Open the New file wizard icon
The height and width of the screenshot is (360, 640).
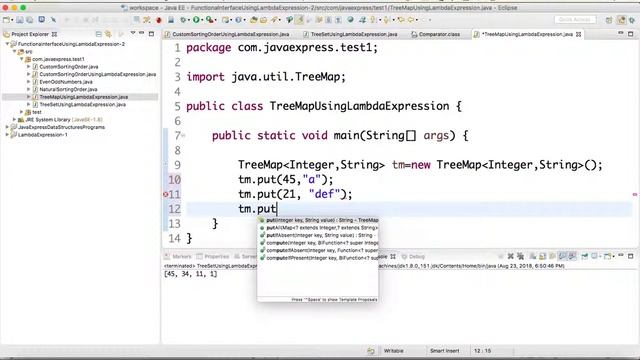pos(6,20)
